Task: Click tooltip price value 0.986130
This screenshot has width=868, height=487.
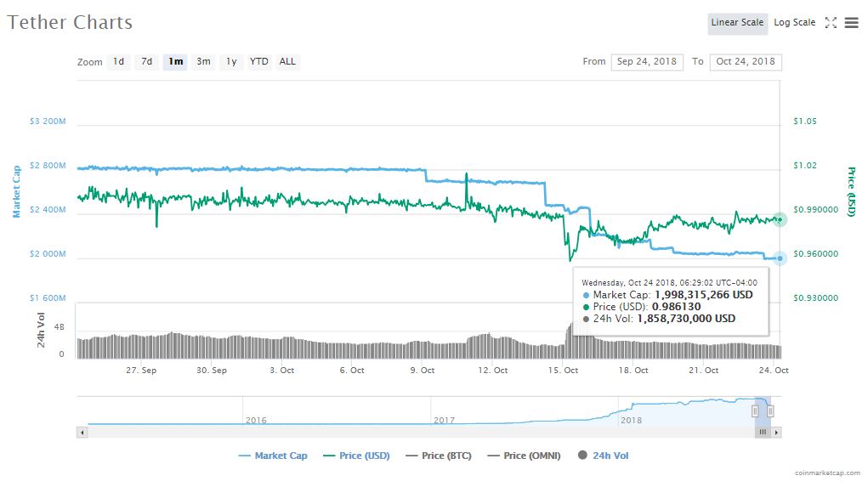Action: pos(677,307)
